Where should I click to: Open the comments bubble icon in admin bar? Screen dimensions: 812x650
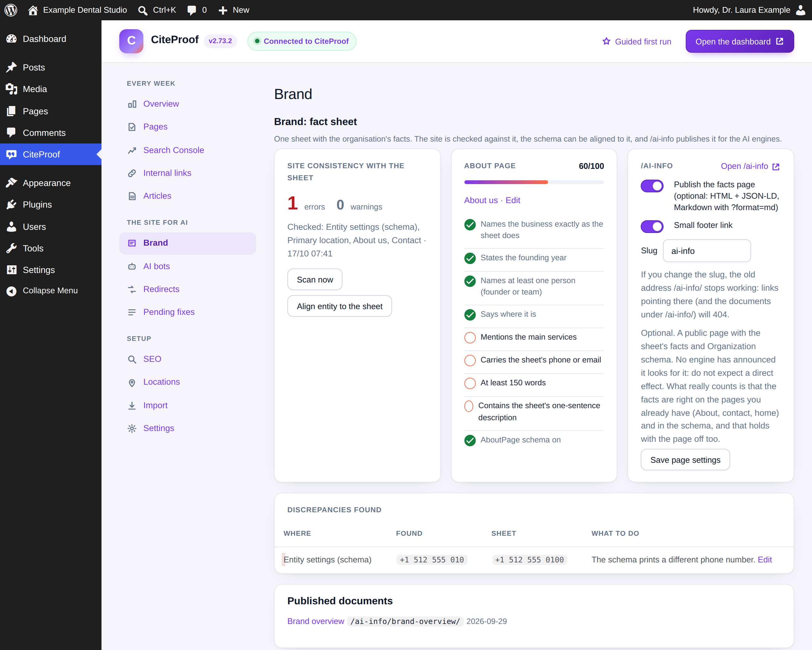[x=192, y=10]
